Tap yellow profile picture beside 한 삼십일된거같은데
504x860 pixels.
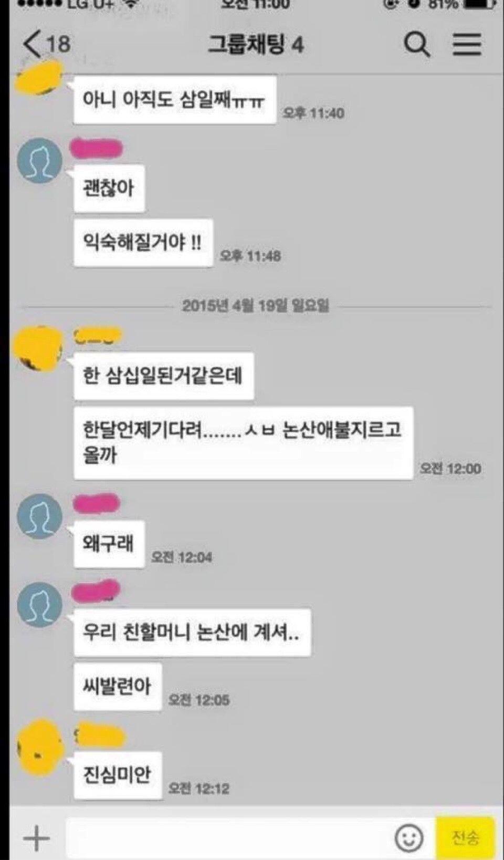pos(38,348)
